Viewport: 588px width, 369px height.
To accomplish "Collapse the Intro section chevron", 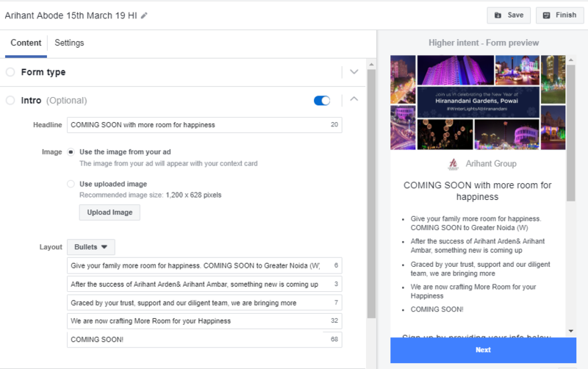I will [354, 99].
